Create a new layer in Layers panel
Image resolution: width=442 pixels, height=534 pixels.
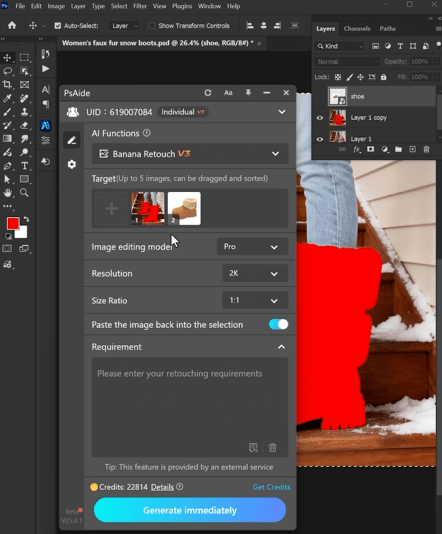[x=412, y=149]
